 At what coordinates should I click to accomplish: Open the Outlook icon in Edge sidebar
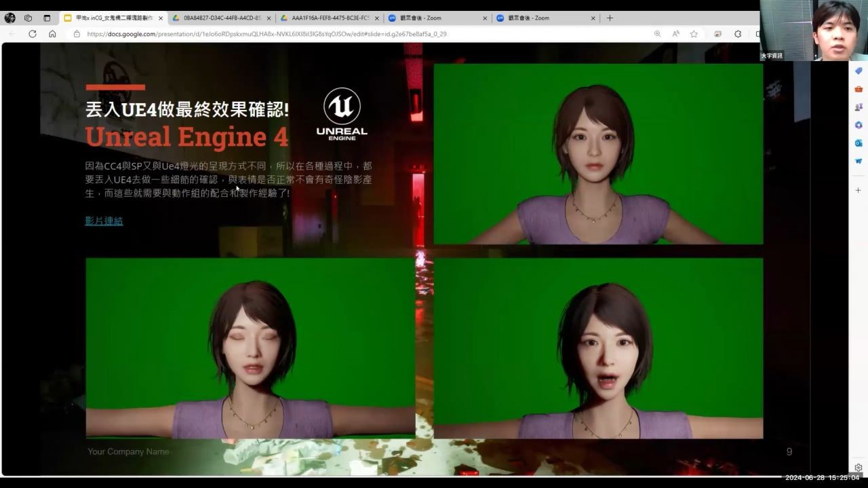tap(858, 143)
